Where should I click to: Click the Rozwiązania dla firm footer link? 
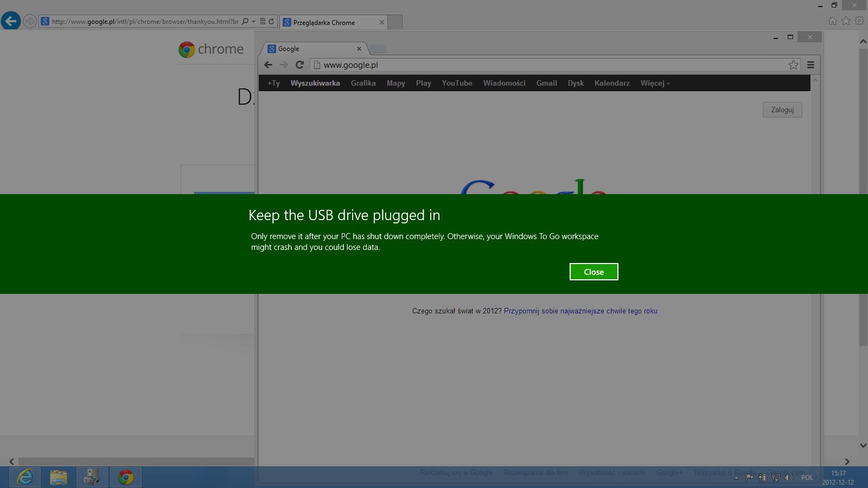535,472
